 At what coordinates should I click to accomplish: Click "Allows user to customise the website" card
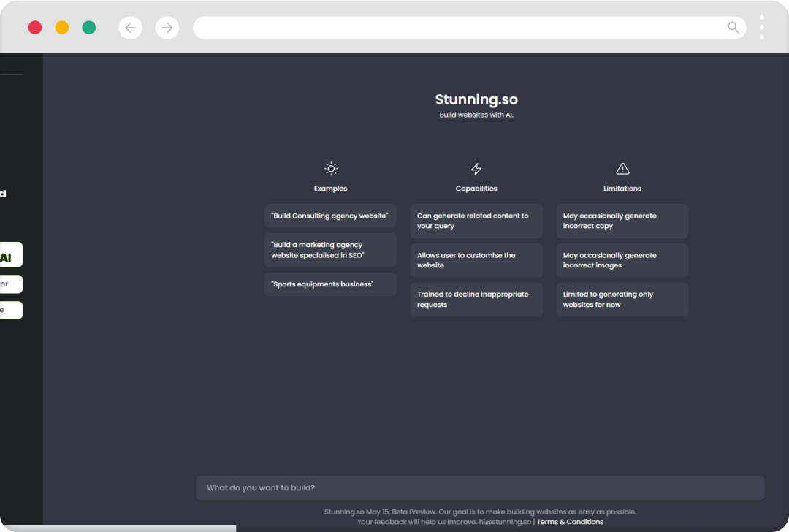coord(476,260)
